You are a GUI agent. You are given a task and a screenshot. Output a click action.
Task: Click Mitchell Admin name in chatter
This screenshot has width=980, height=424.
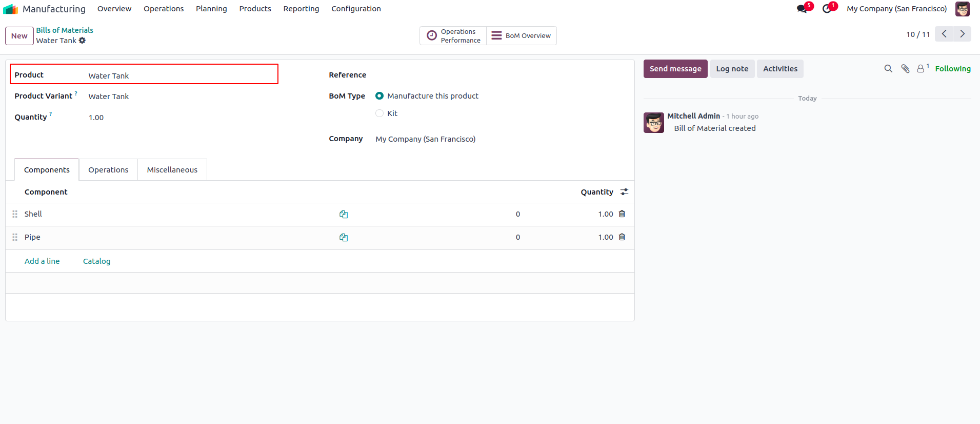point(693,116)
